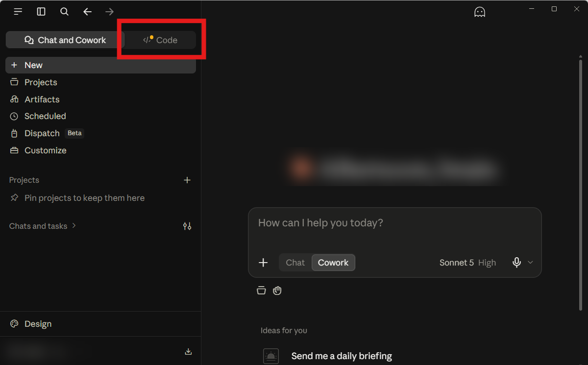588x365 pixels.
Task: Start a New chat
Action: tap(100, 65)
